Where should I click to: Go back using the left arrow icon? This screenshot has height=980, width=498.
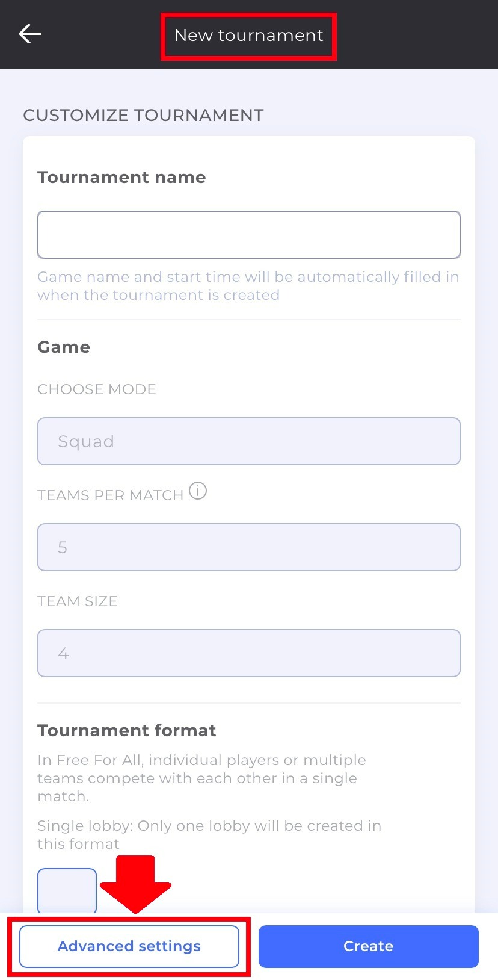[30, 34]
